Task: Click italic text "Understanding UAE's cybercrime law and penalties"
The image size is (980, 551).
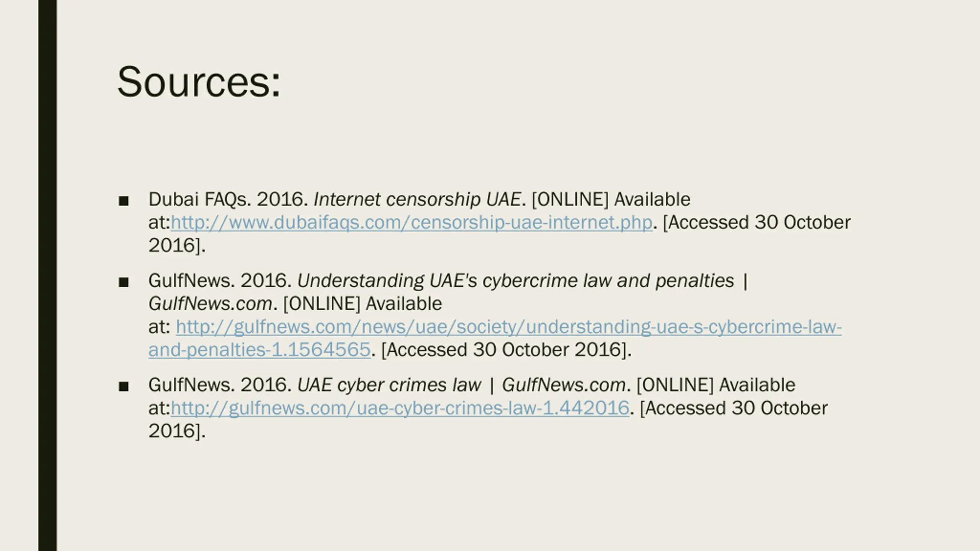Action: click(x=516, y=281)
